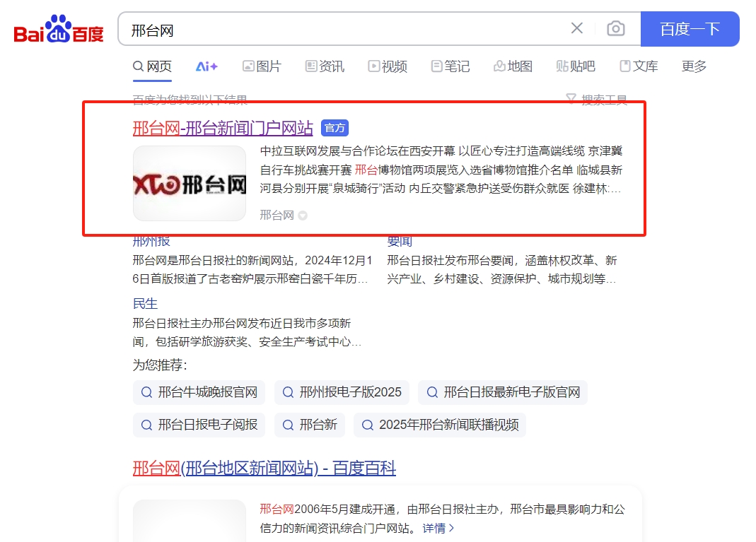Select suggestion 邢台新
Screen dimensions: 756x542
click(x=310, y=425)
